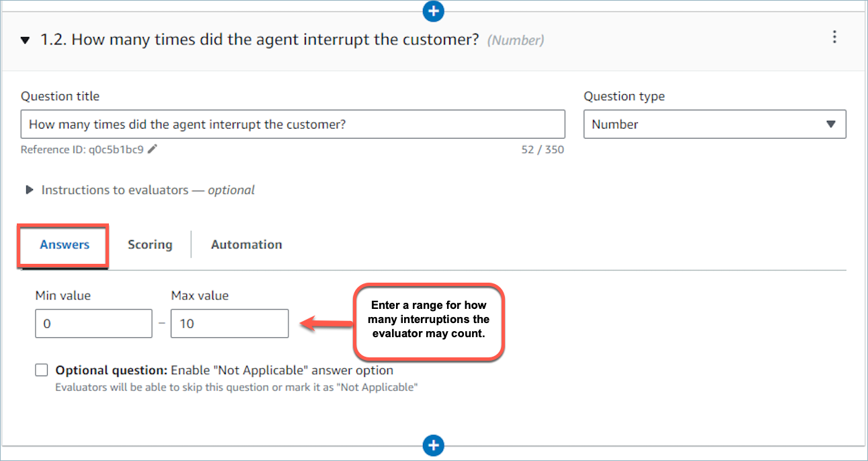
Task: Click the Min value input field
Action: (x=93, y=324)
